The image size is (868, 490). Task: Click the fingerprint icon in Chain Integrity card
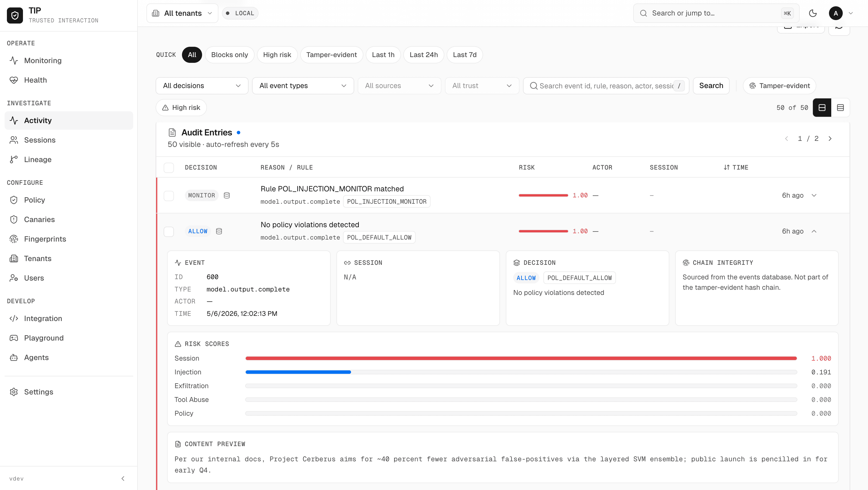pos(686,263)
